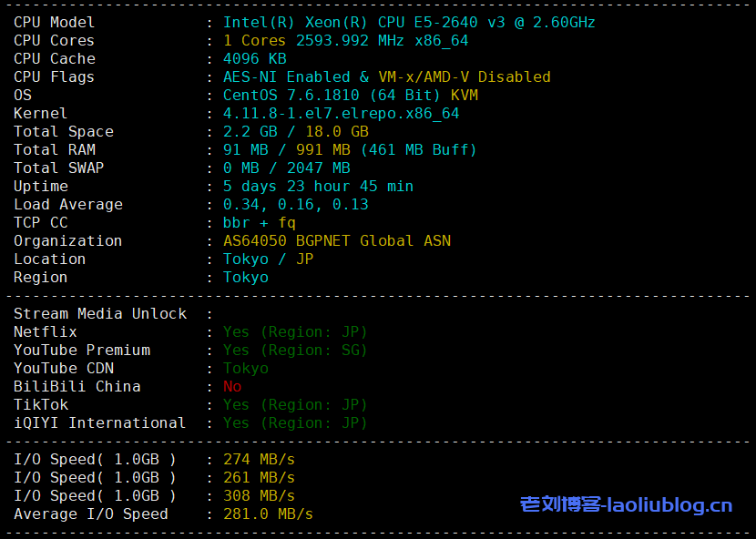Click the laoliublog.cn watermark link
This screenshot has width=756, height=539.
click(626, 504)
